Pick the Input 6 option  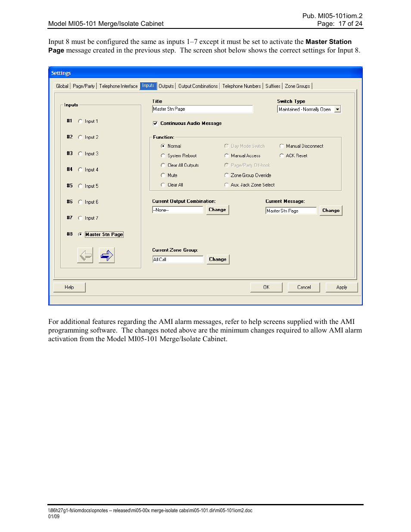[x=80, y=202]
